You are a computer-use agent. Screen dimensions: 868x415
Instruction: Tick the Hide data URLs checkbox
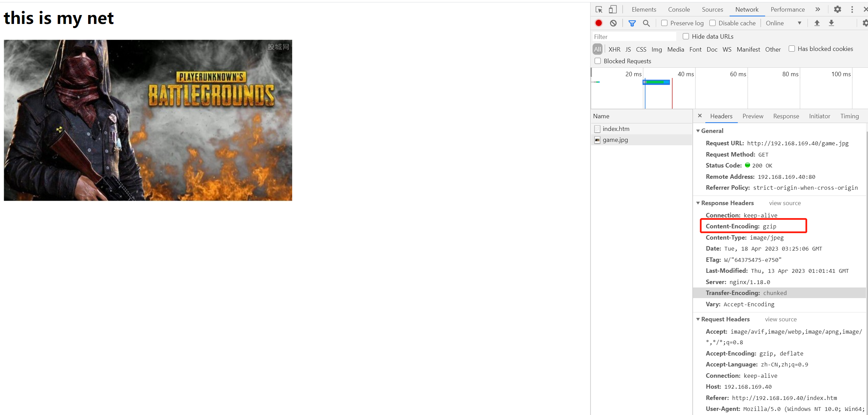click(686, 36)
